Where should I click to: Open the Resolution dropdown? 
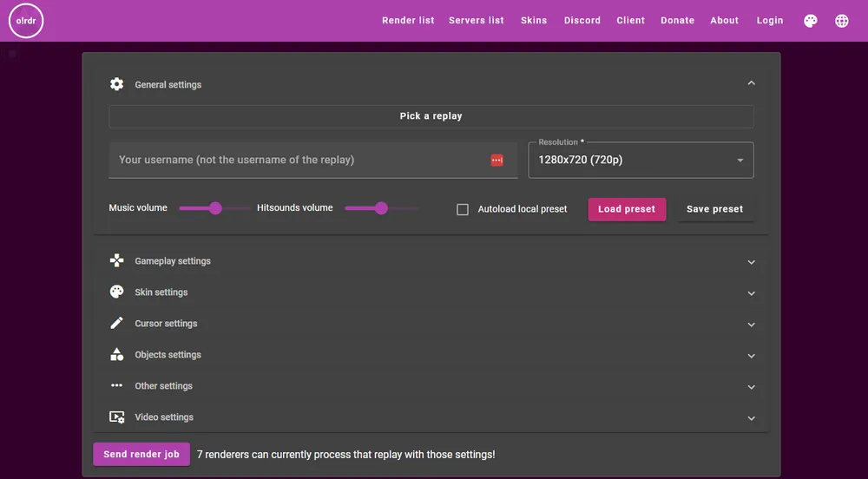641,161
